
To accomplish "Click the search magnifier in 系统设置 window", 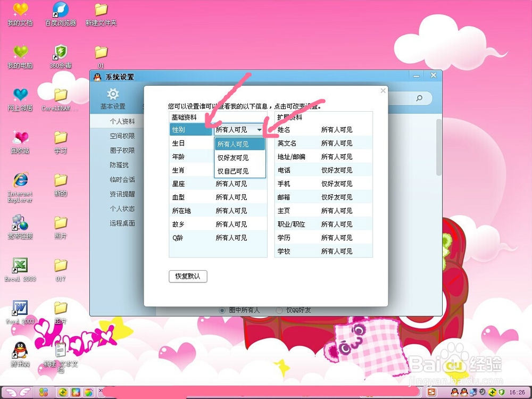I will coord(419,98).
